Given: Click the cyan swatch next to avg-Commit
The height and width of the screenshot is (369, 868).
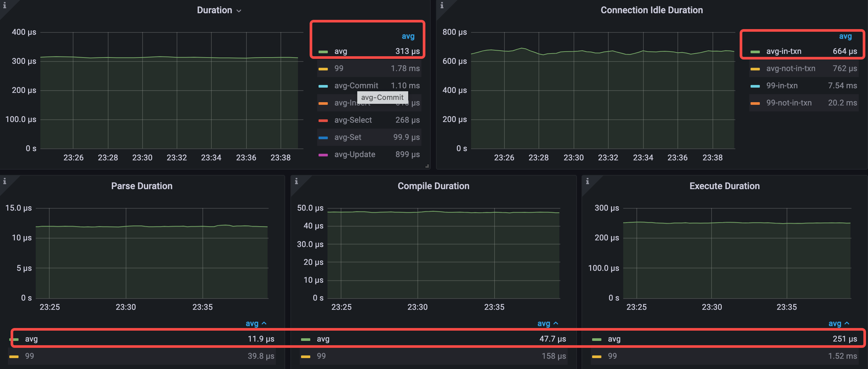Looking at the screenshot, I should (x=323, y=86).
